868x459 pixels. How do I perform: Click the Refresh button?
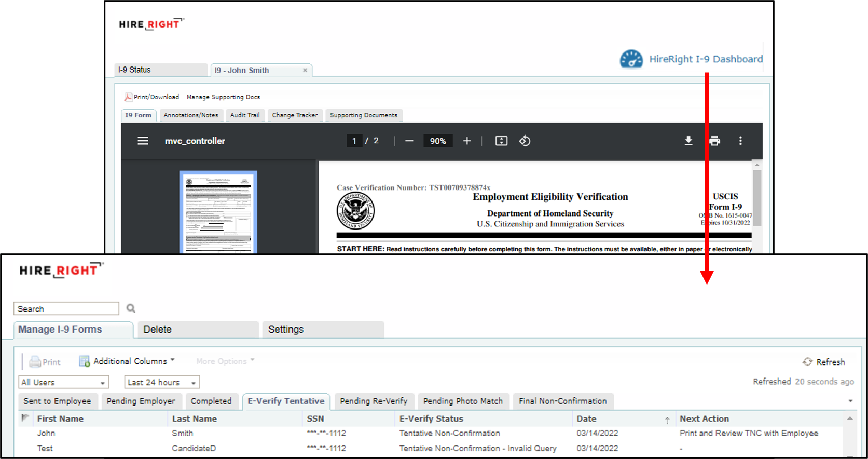(824, 362)
